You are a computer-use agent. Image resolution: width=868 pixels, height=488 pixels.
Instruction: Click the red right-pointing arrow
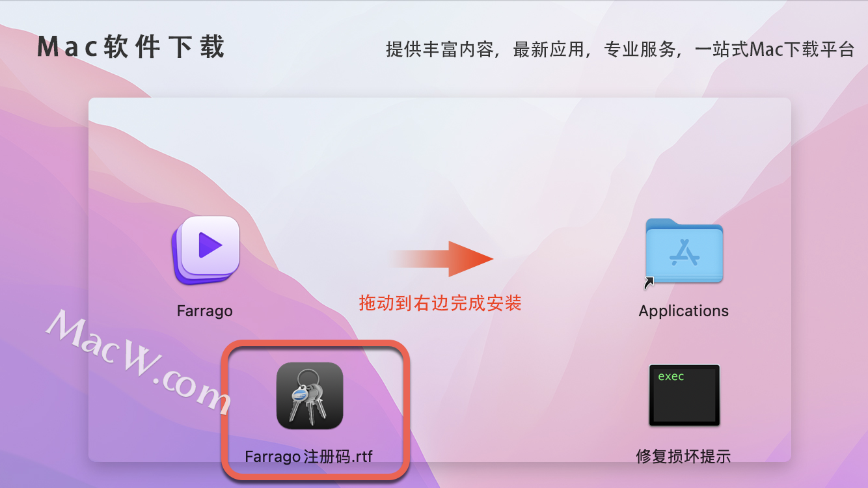[x=441, y=259]
